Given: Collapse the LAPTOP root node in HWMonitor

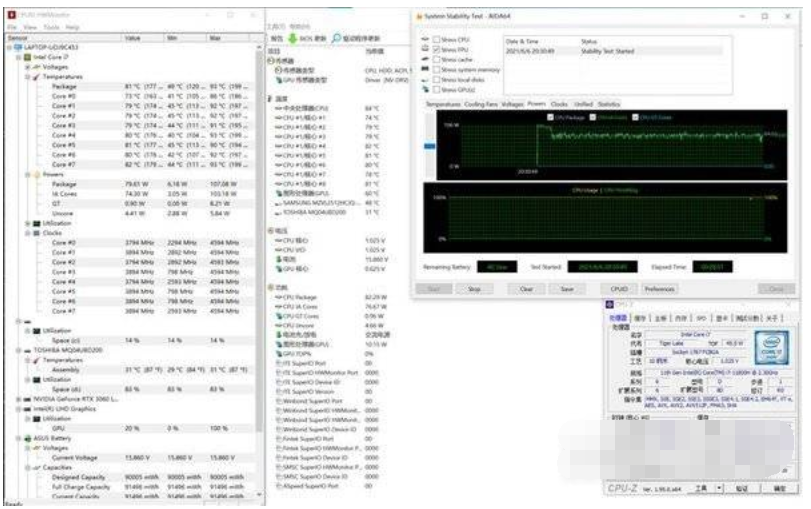Looking at the screenshot, I should coord(9,47).
